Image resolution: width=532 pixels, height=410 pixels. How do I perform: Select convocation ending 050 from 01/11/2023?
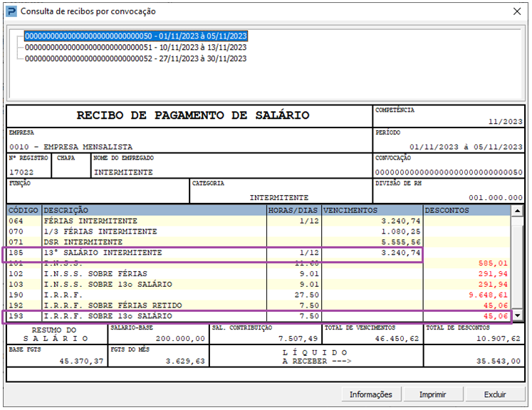tap(136, 36)
